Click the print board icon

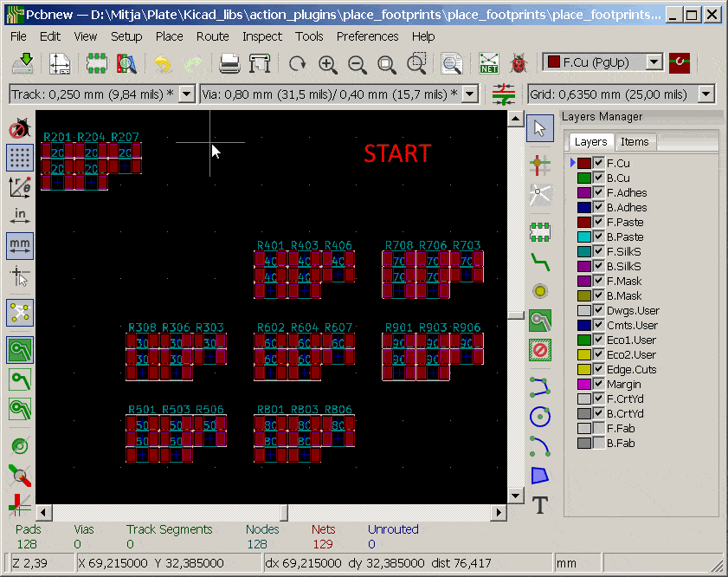tap(229, 63)
